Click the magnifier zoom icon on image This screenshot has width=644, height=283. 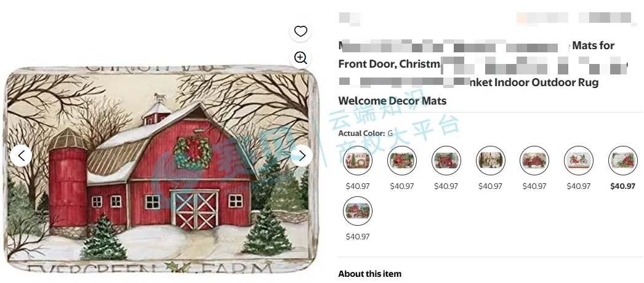point(300,58)
